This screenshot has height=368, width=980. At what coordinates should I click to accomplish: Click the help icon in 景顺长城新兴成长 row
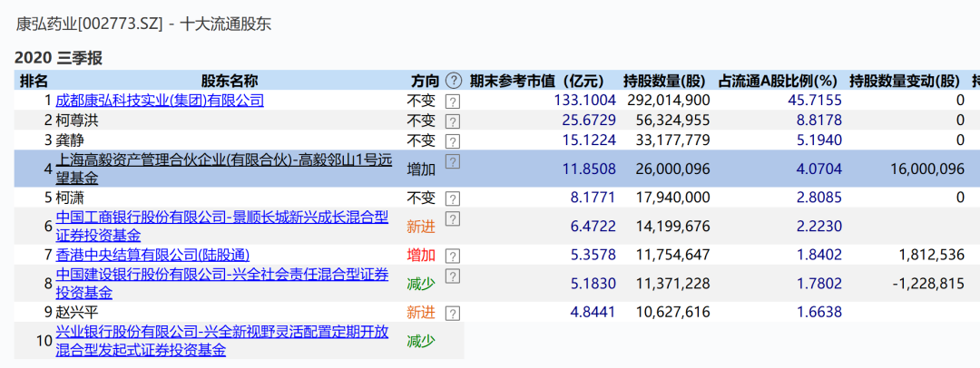[453, 218]
